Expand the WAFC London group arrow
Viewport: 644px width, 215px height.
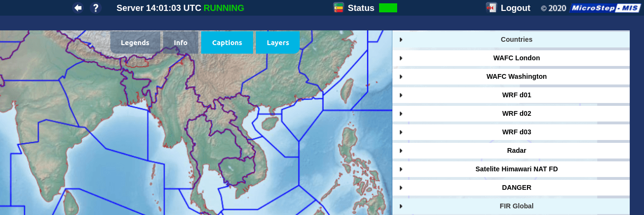[401, 58]
